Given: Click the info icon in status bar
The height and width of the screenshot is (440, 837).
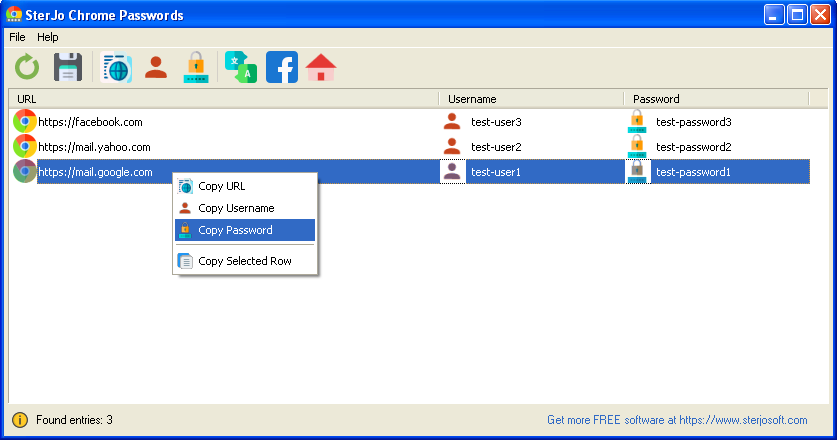Looking at the screenshot, I should [20, 420].
